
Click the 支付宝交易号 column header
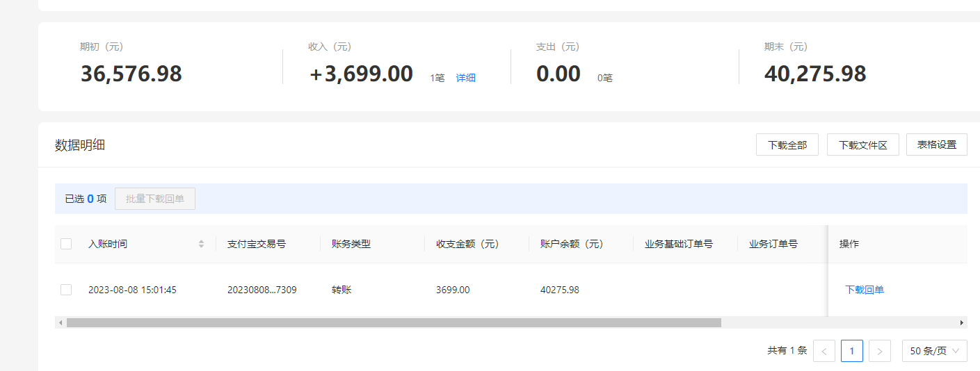click(x=257, y=244)
